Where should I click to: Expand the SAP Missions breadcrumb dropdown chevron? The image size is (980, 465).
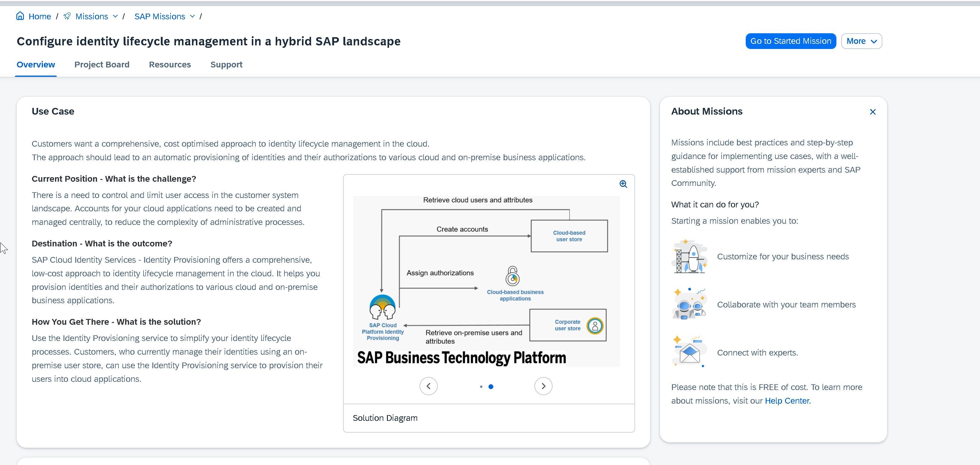pyautogui.click(x=193, y=16)
